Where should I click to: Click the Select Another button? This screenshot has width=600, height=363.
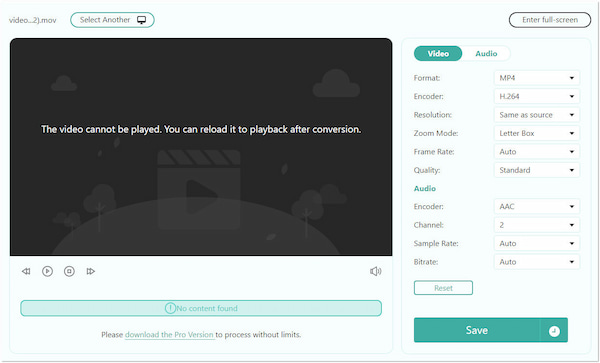[x=112, y=20]
